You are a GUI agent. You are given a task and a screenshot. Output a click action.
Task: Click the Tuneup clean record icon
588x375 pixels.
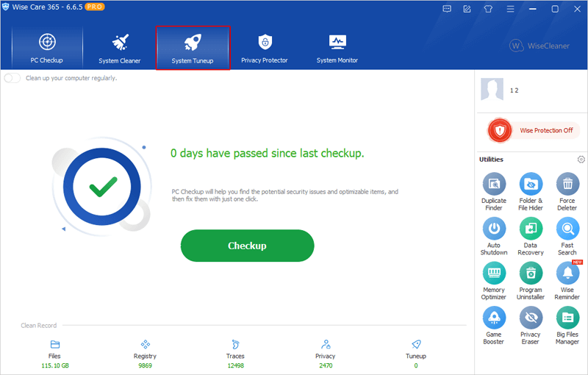tap(416, 344)
